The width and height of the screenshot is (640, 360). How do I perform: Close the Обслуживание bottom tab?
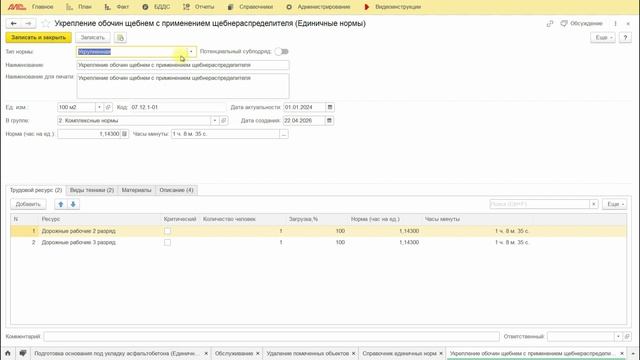pyautogui.click(x=258, y=353)
